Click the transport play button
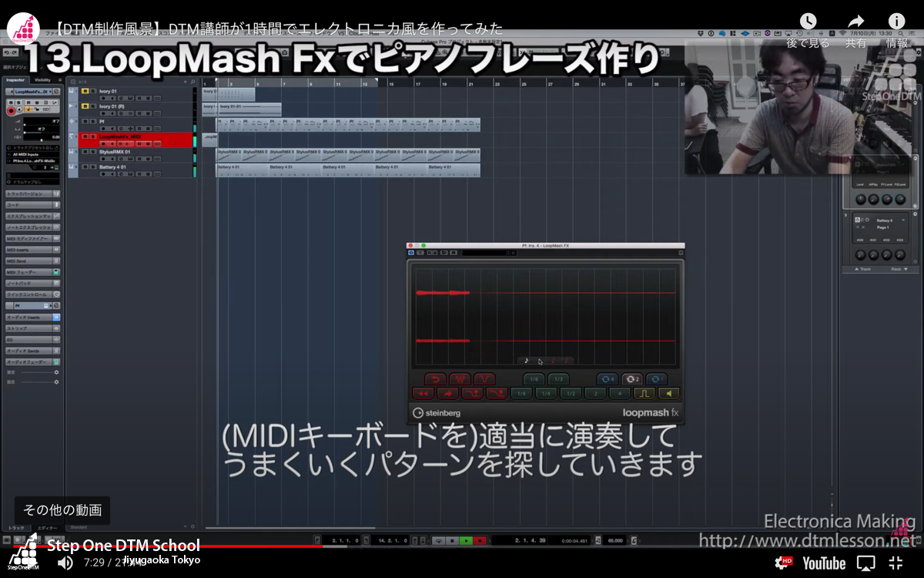Viewport: 924px width, 578px height. tap(466, 541)
